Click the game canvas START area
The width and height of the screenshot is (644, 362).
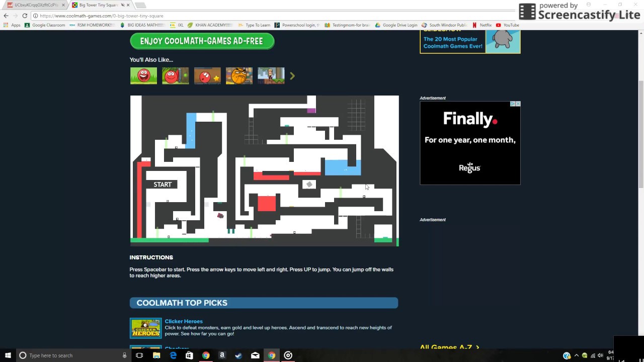tap(163, 185)
